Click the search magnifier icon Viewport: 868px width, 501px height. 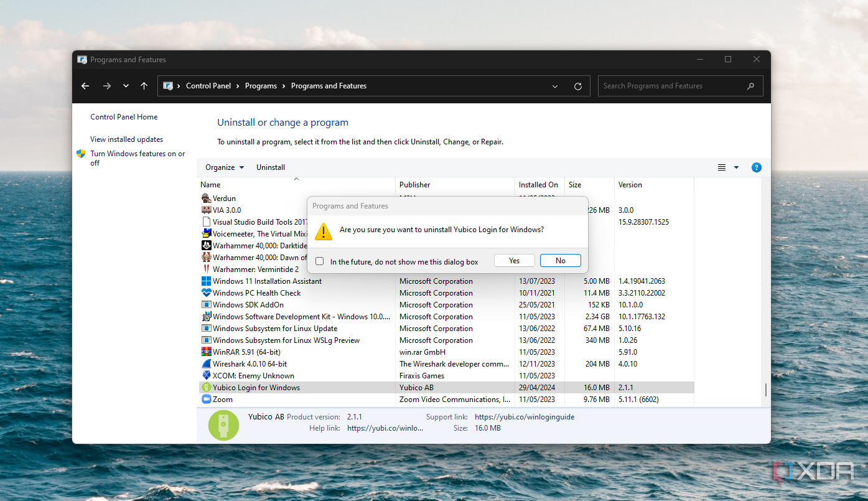tap(751, 86)
